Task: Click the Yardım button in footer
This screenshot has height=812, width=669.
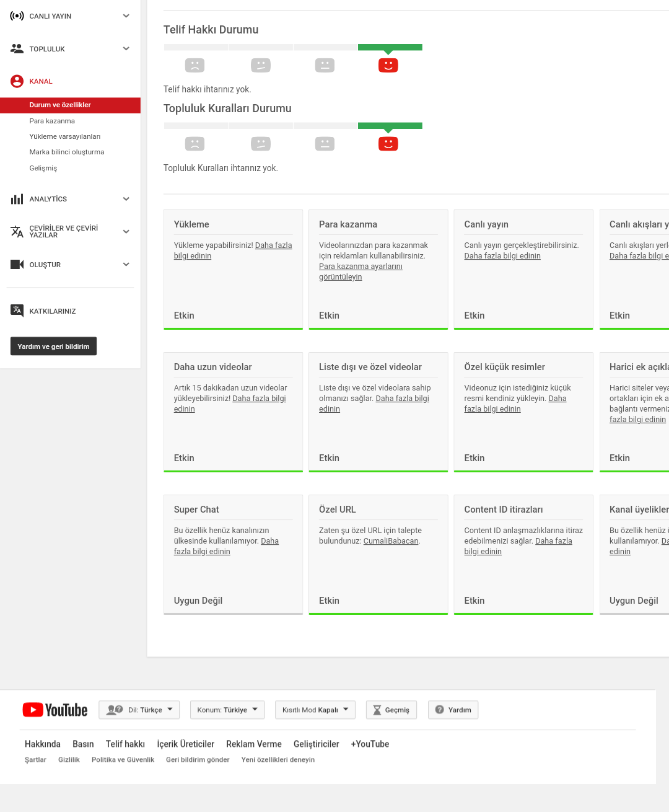Action: pos(453,710)
